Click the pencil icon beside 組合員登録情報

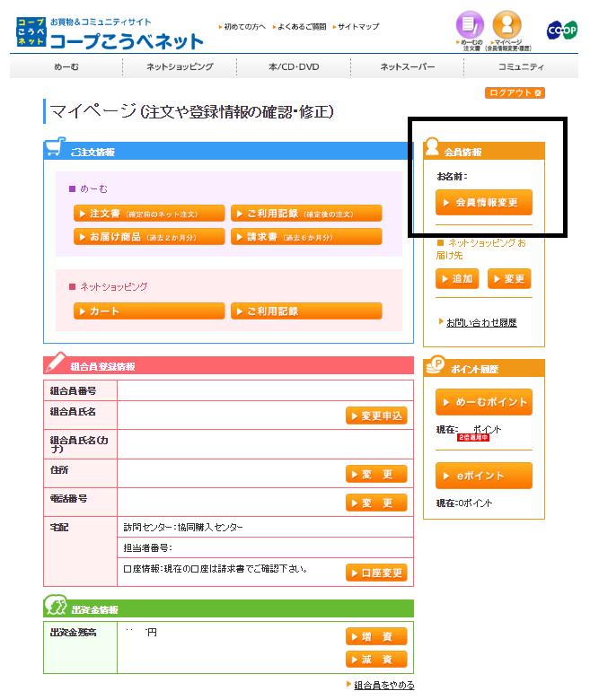tap(56, 363)
